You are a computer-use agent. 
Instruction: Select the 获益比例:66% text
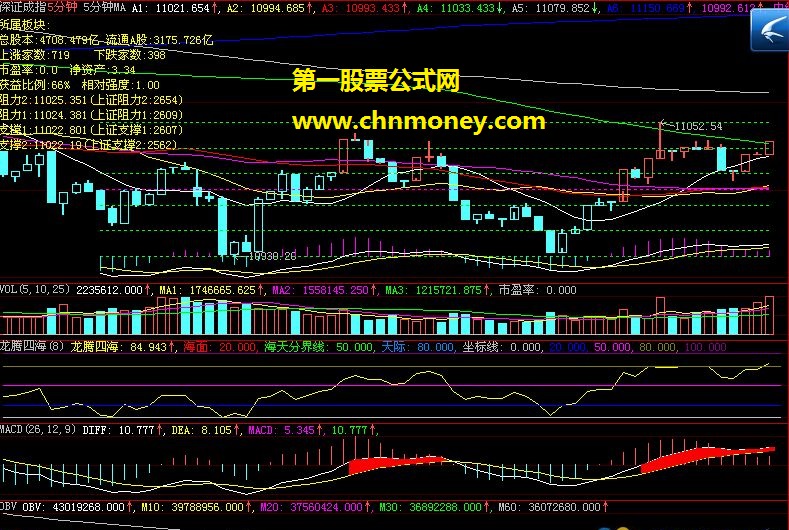pos(35,85)
